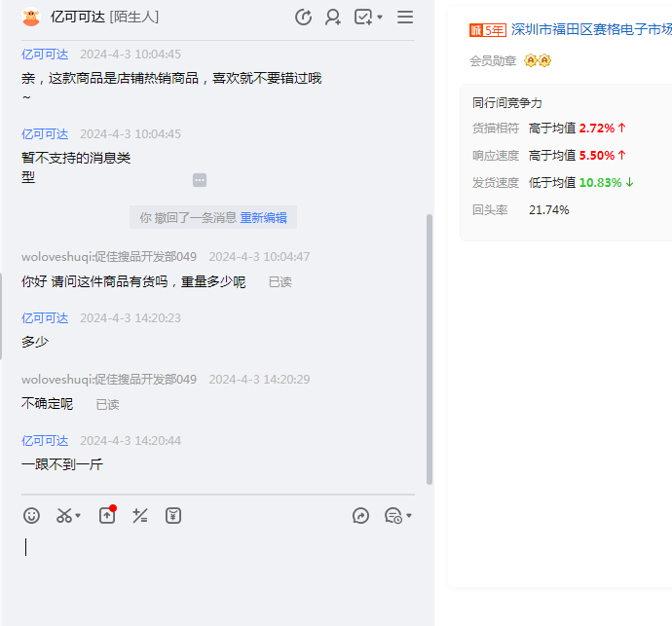Image resolution: width=672 pixels, height=626 pixels.
Task: Click 已读 status after 不确定呢
Action: pos(107,404)
